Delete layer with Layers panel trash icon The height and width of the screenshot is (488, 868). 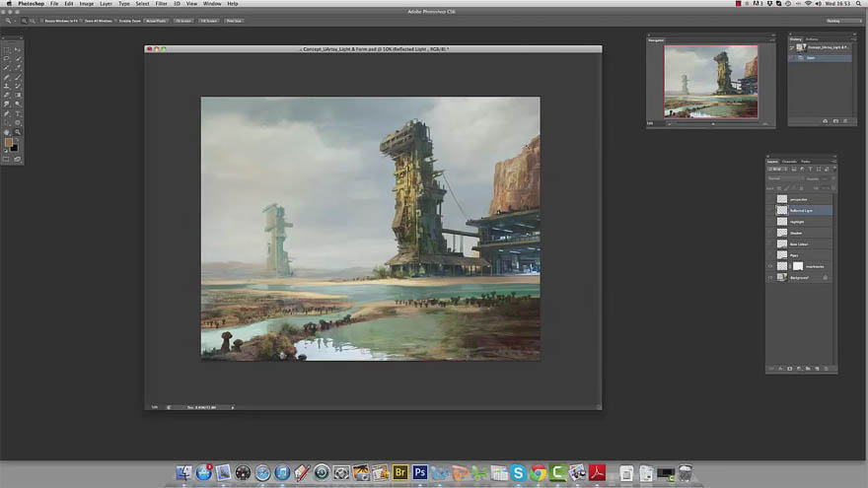pos(826,369)
